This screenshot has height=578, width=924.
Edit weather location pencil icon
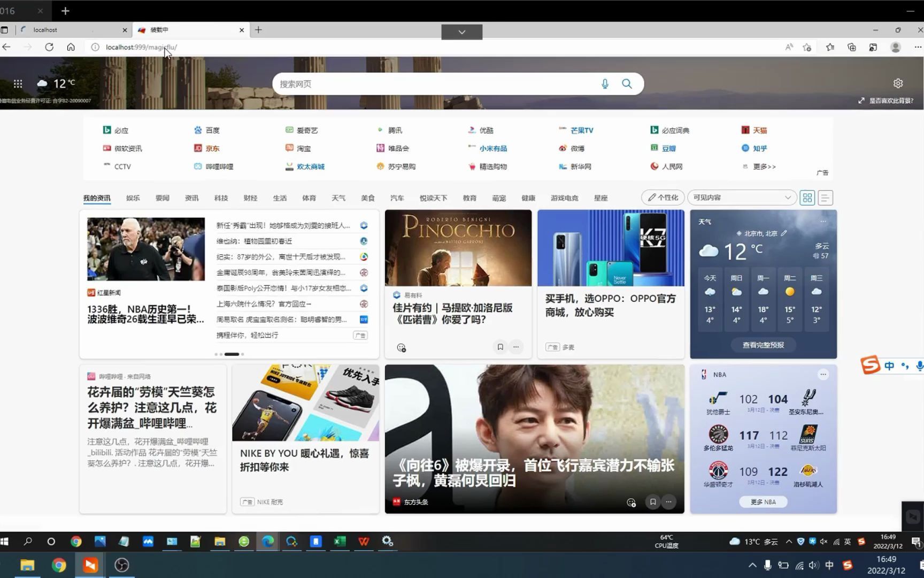[x=784, y=233]
